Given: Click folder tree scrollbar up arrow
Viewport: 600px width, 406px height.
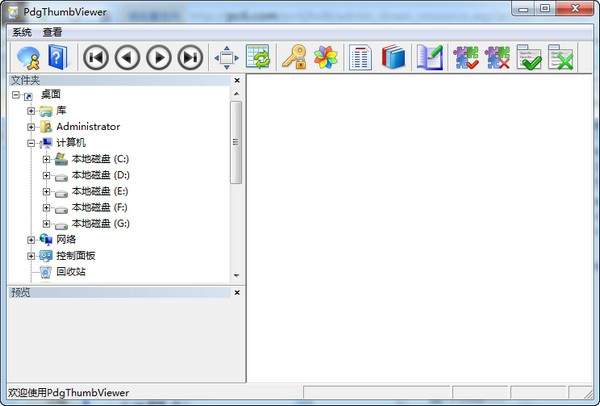Looking at the screenshot, I should pyautogui.click(x=236, y=94).
